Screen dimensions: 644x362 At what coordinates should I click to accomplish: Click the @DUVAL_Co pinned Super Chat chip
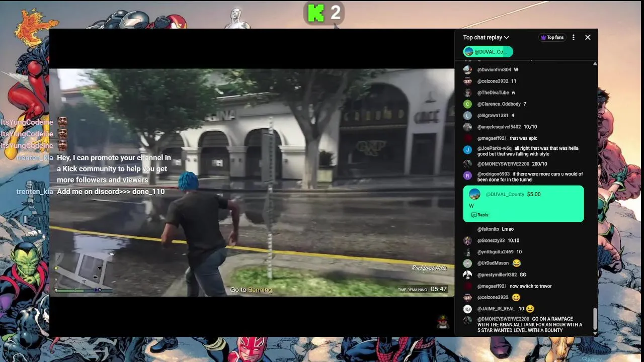pyautogui.click(x=488, y=52)
